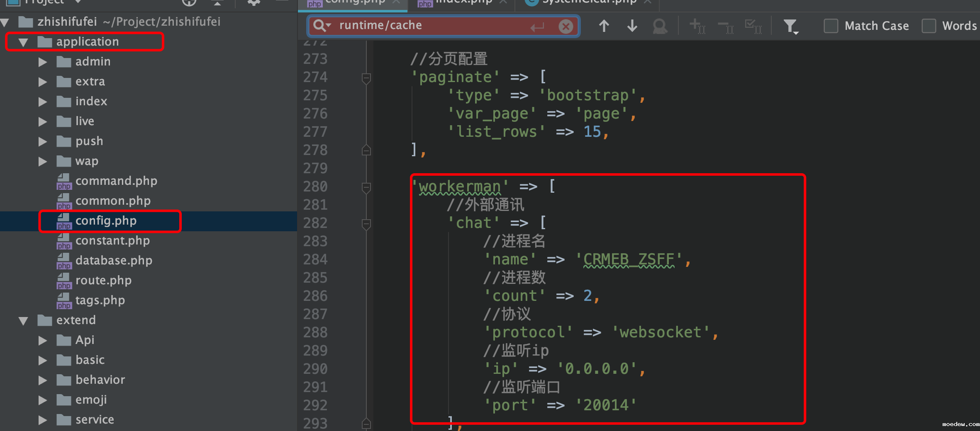Click the Find All usages icon
The image size is (980, 431).
tap(660, 26)
